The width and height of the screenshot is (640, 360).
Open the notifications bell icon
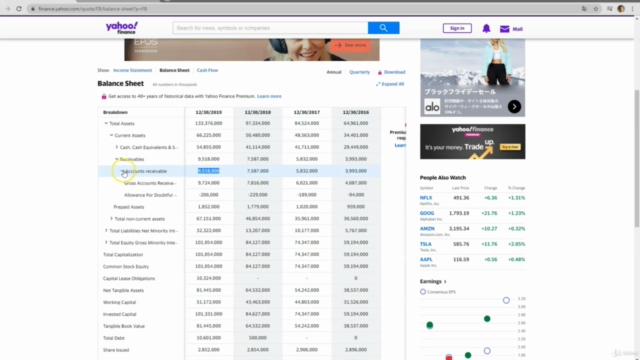(x=486, y=28)
